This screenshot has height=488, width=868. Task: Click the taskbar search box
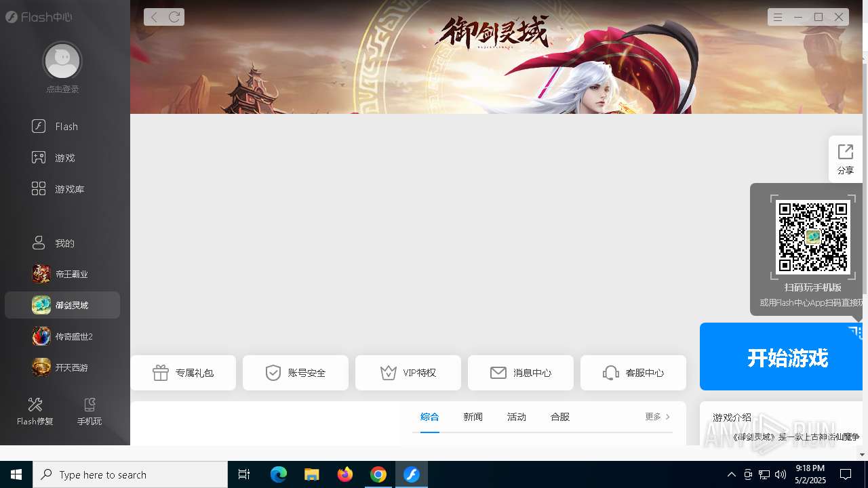[130, 474]
